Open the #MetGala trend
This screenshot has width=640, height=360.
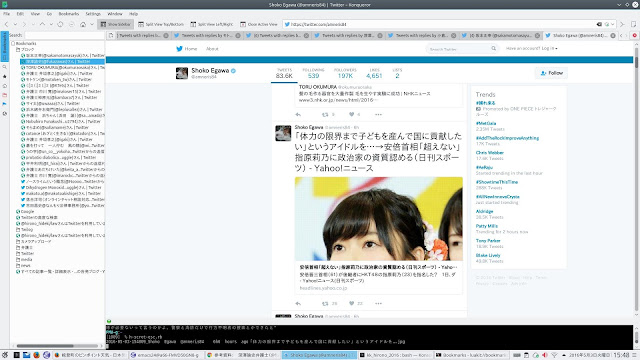click(x=486, y=123)
